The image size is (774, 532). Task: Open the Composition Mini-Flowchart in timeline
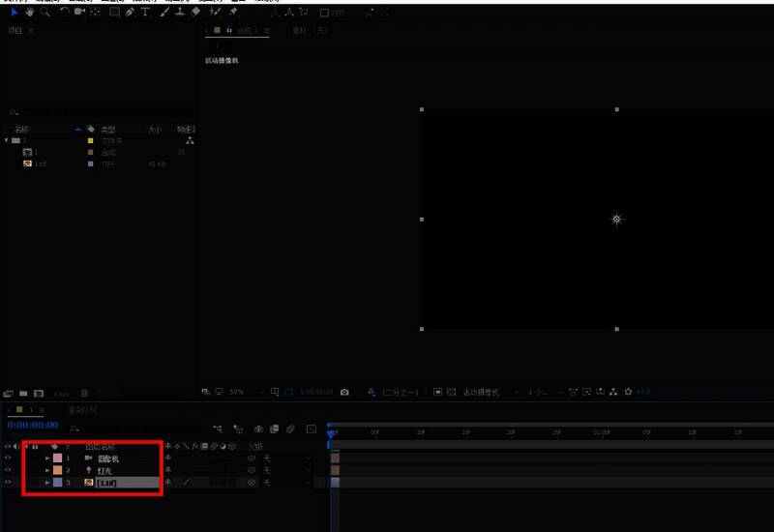tap(217, 429)
